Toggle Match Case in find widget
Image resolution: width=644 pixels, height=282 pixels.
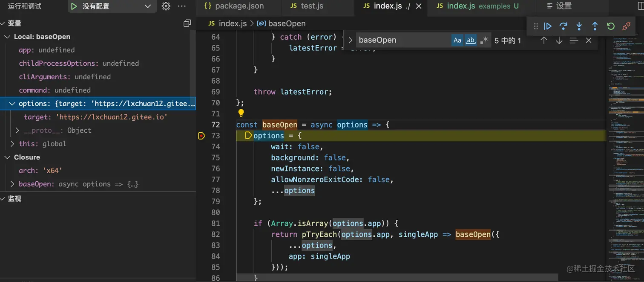[457, 40]
